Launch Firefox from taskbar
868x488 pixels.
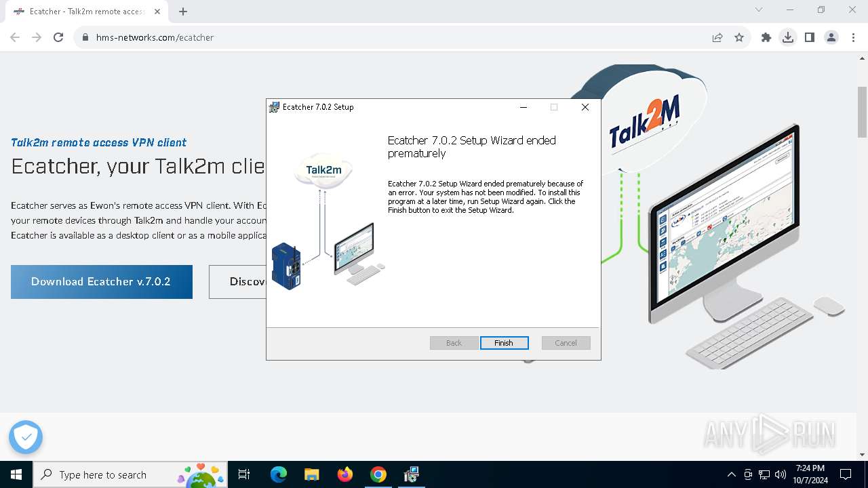[345, 474]
